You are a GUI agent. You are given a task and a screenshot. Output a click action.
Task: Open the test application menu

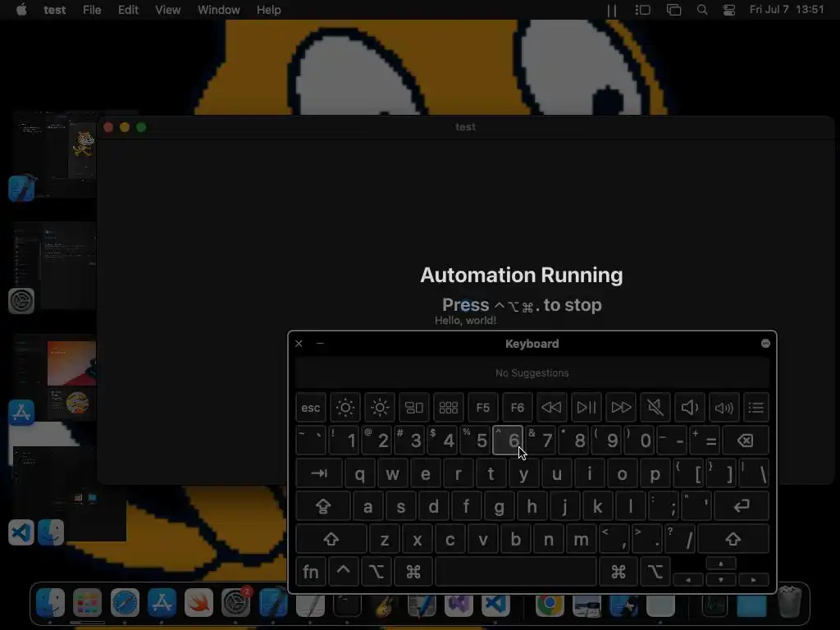tap(55, 10)
